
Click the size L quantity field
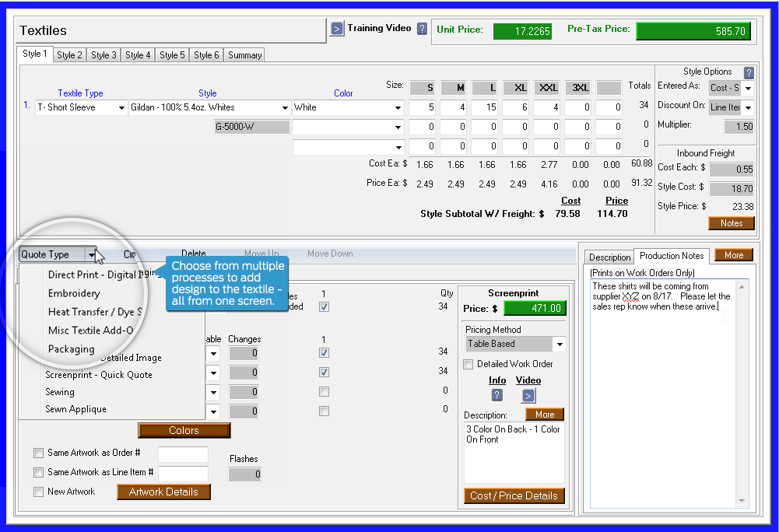point(487,107)
